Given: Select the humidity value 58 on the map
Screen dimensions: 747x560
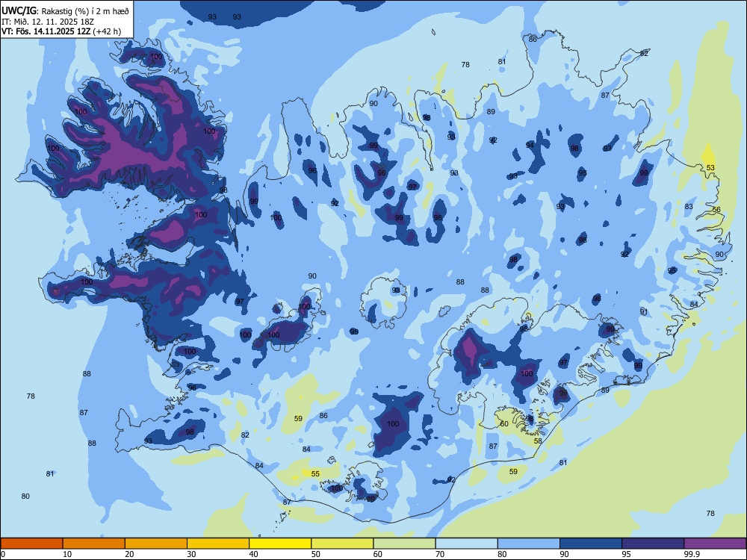Looking at the screenshot, I should [538, 441].
